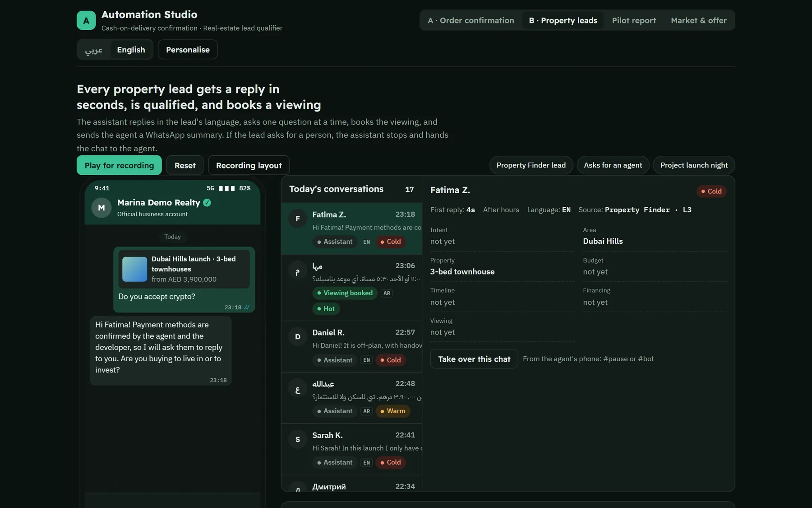The height and width of the screenshot is (508, 812).
Task: Click the Marina Demo Realty 'M' avatar
Action: pos(101,208)
